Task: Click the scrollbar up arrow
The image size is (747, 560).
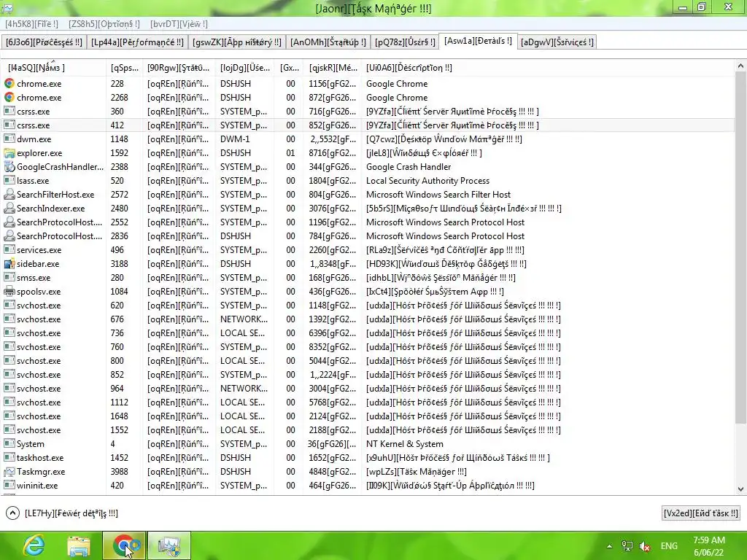Action: tap(740, 66)
